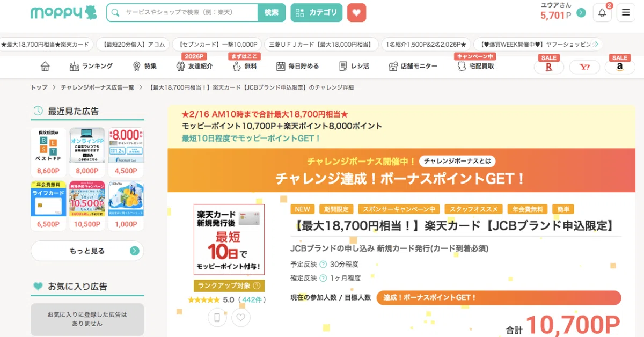Open the 1名紹介1,500P promo chip
This screenshot has width=644, height=337.
point(427,45)
